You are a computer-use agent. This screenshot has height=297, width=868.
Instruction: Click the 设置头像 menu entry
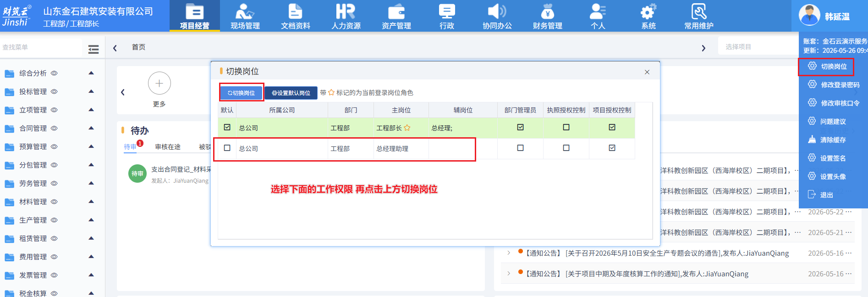tap(828, 176)
